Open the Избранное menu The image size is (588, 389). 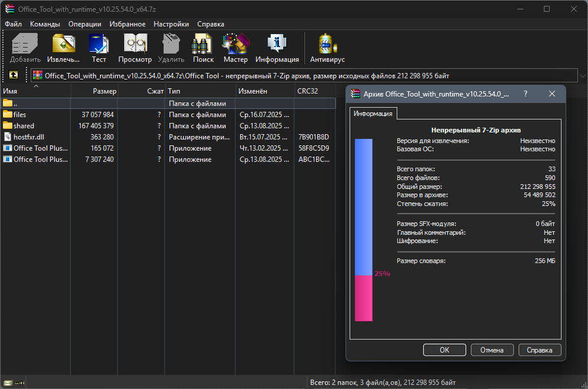point(128,24)
